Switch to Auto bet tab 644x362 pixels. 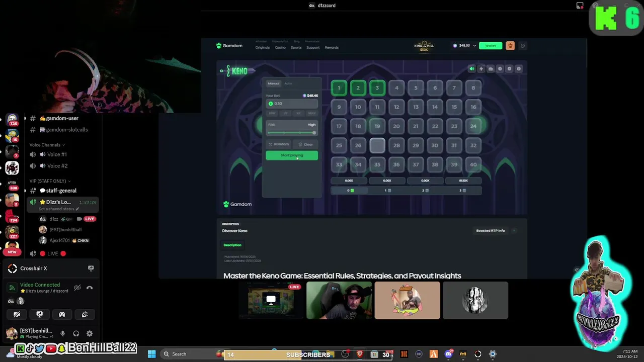288,83
